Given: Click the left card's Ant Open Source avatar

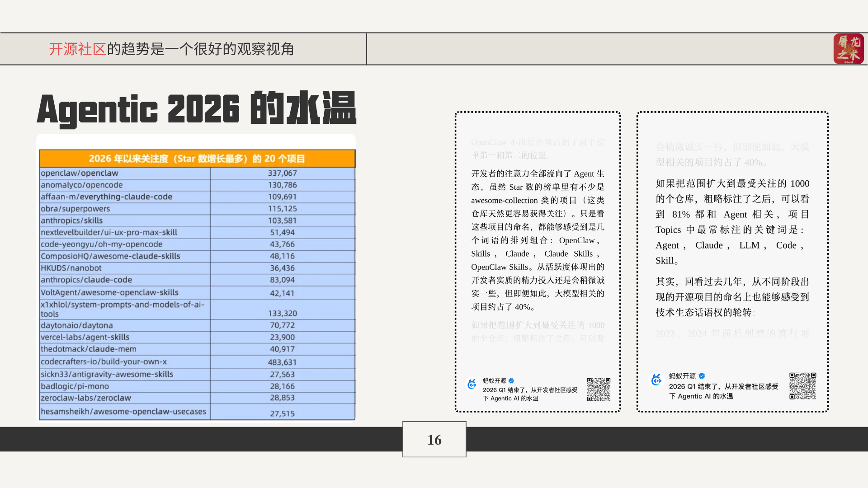Looking at the screenshot, I should [x=472, y=385].
